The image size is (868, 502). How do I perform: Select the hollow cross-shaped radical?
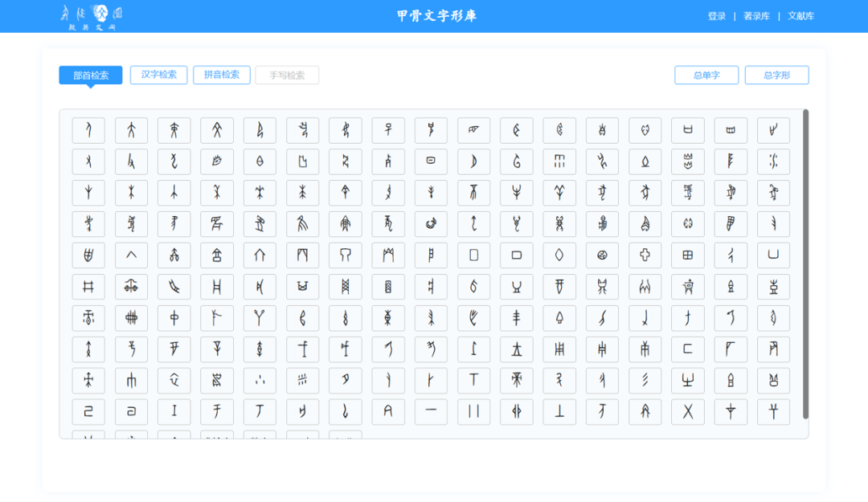(645, 255)
